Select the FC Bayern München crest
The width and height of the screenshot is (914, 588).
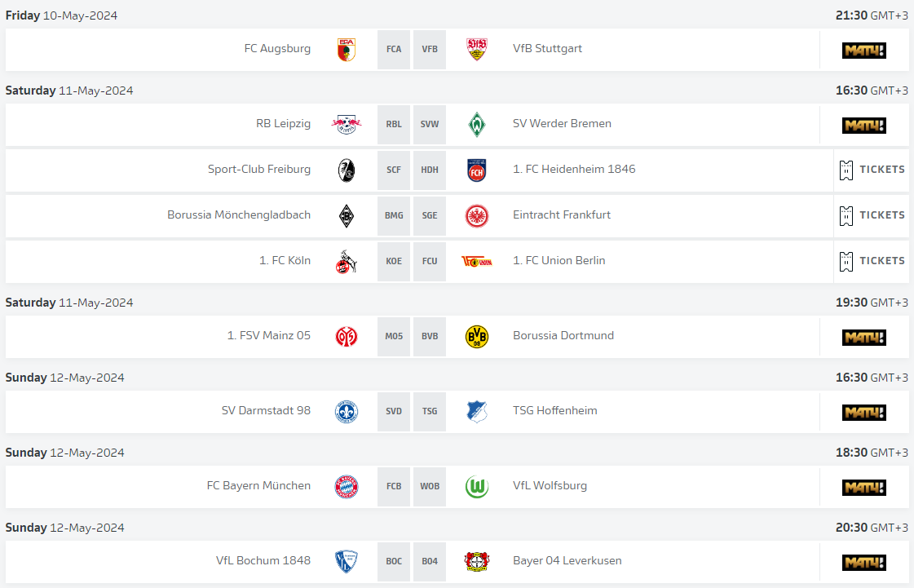[347, 487]
